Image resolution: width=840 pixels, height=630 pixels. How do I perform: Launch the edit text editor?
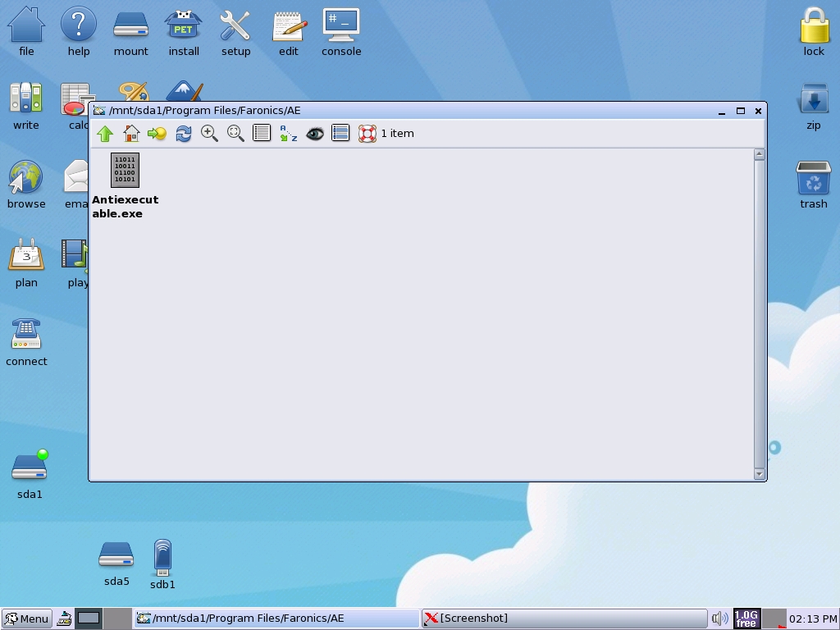tap(288, 31)
